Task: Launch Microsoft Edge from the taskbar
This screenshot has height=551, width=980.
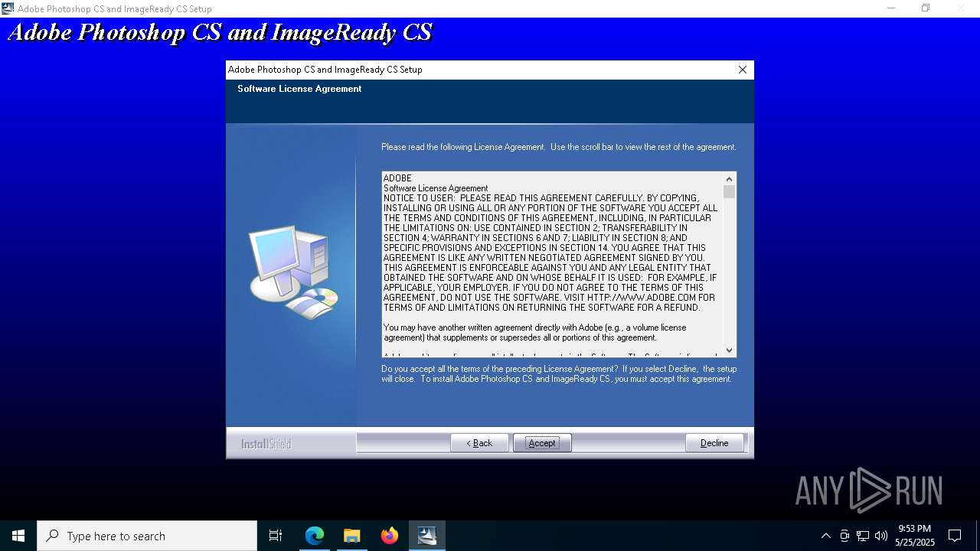Action: 315,536
